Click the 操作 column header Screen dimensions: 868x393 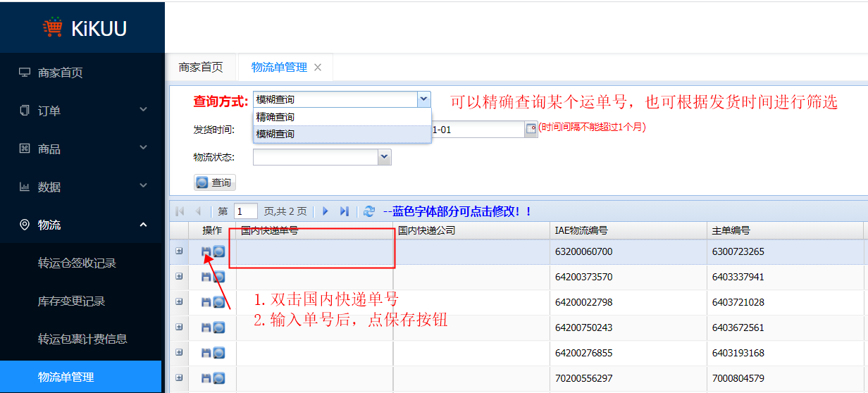212,230
